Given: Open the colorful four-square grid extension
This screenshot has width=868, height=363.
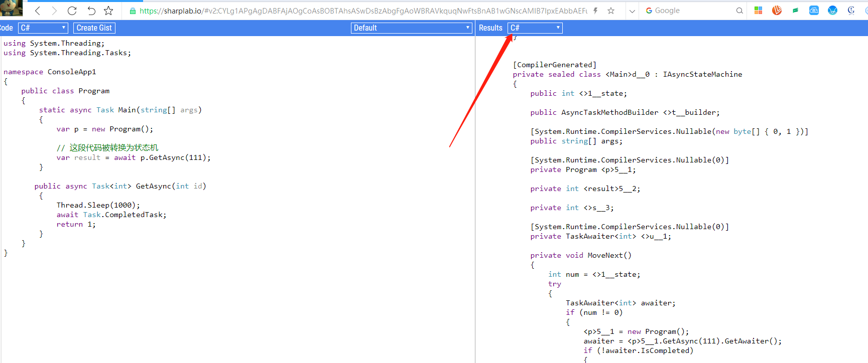Looking at the screenshot, I should [x=758, y=11].
